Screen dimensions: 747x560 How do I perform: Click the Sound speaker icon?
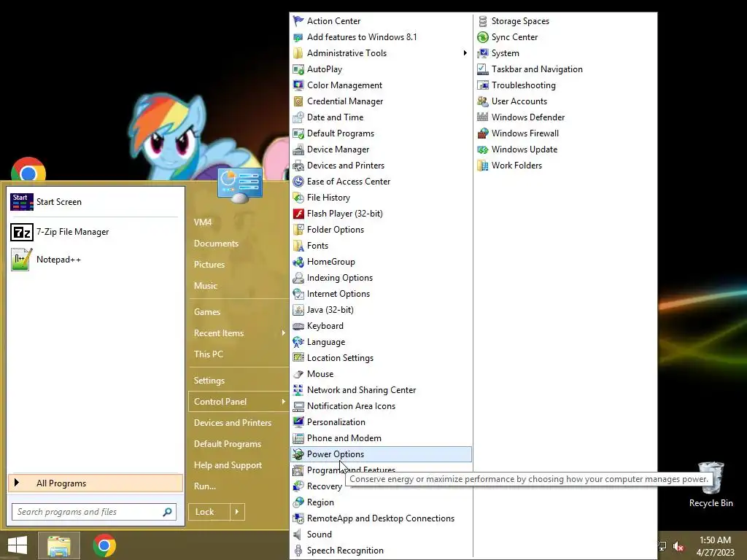click(x=298, y=534)
